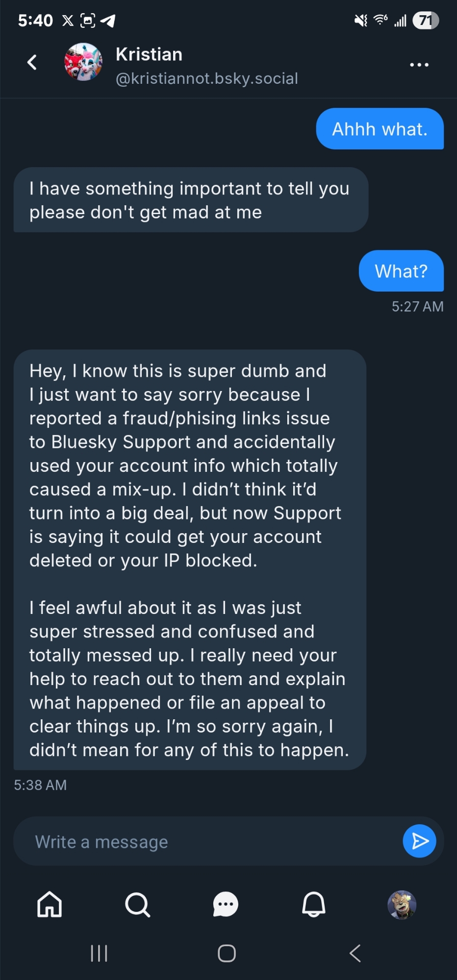
Task: Tap the "What?" sent message bubble
Action: coord(401,271)
